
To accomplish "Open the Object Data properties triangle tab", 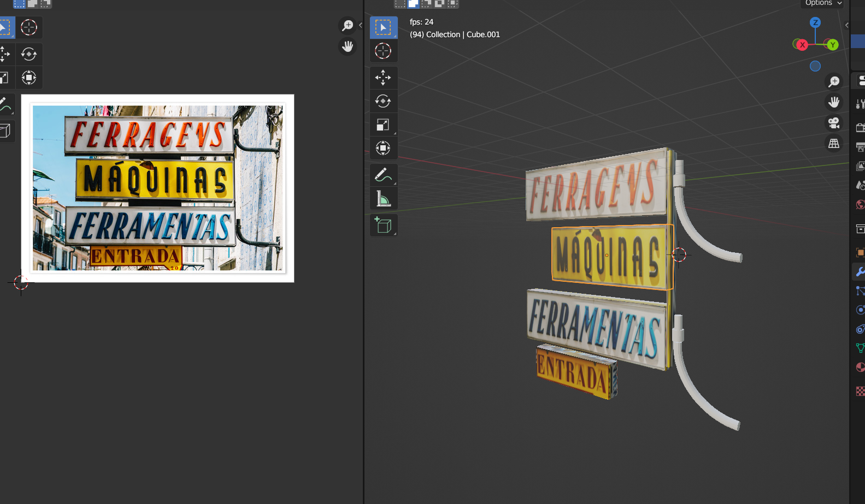I will point(860,348).
